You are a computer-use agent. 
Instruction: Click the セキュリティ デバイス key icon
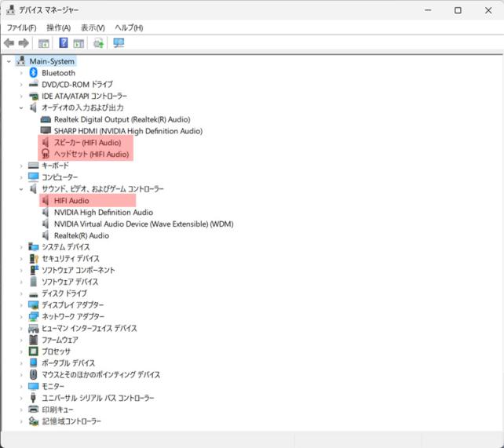click(x=34, y=259)
